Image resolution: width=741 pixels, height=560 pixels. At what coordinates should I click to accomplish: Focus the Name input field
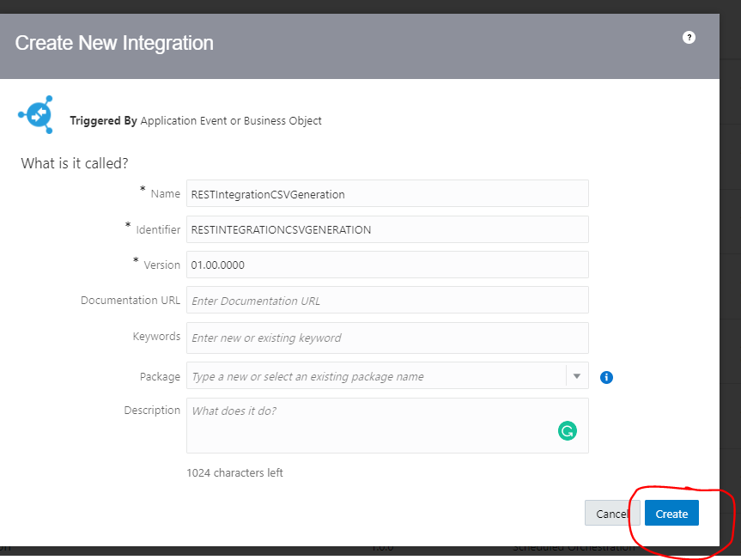(x=387, y=194)
